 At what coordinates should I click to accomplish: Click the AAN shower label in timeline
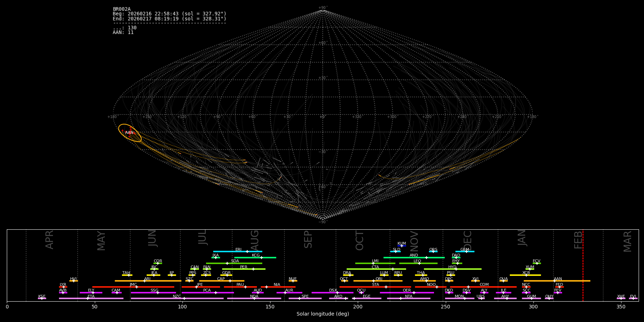558,279
